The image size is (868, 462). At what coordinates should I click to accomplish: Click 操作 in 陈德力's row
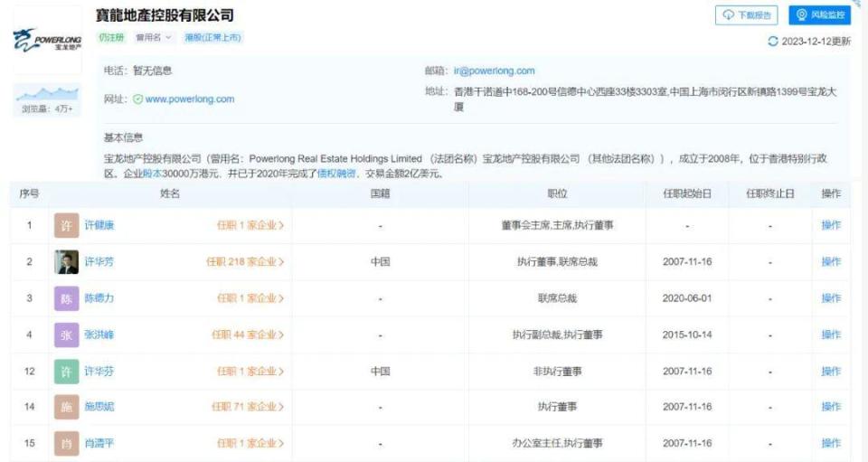(831, 298)
